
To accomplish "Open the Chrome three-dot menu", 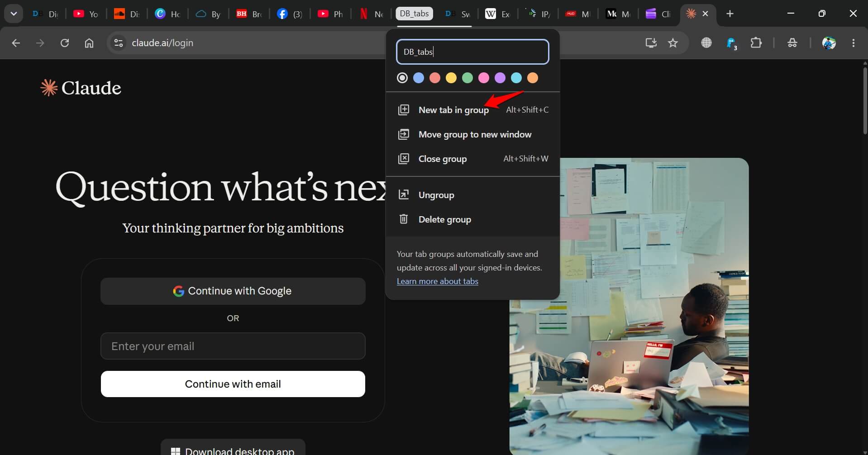I will tap(854, 43).
